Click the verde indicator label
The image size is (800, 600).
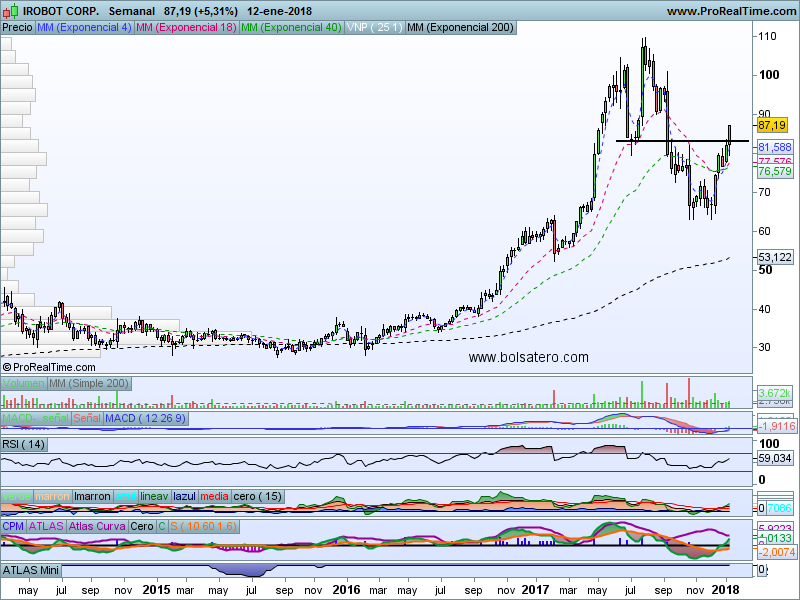[x=17, y=496]
